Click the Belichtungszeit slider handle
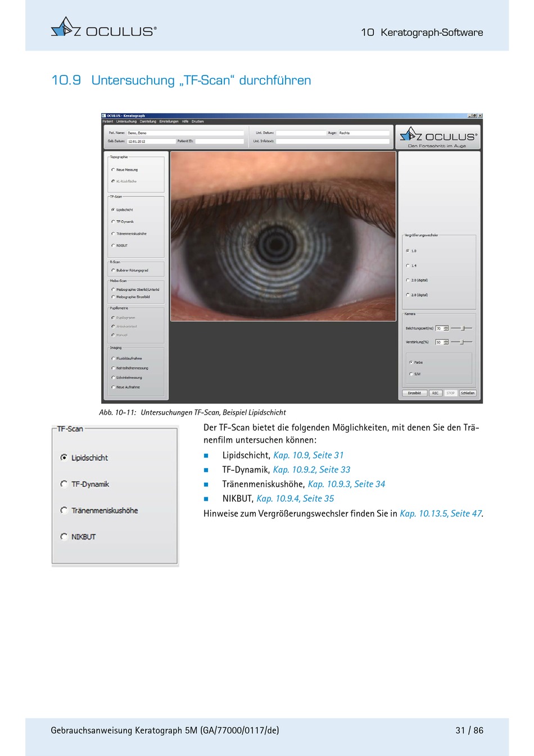This screenshot has height=756, width=534. point(463,328)
